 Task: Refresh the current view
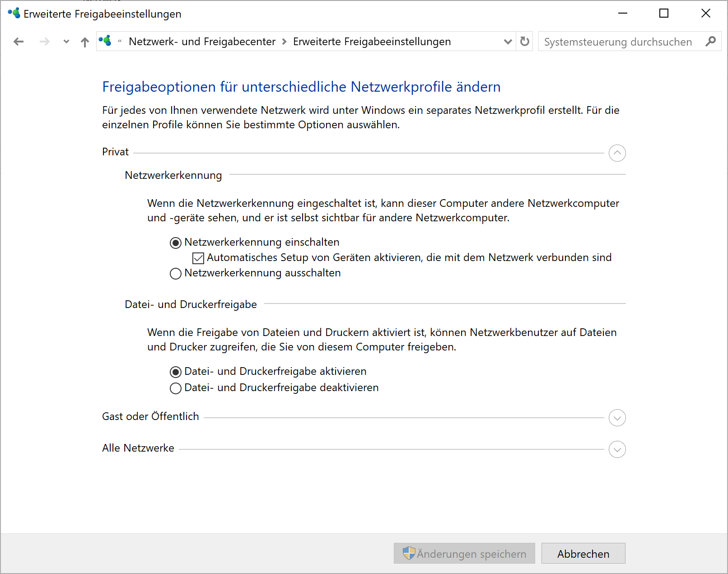[524, 41]
